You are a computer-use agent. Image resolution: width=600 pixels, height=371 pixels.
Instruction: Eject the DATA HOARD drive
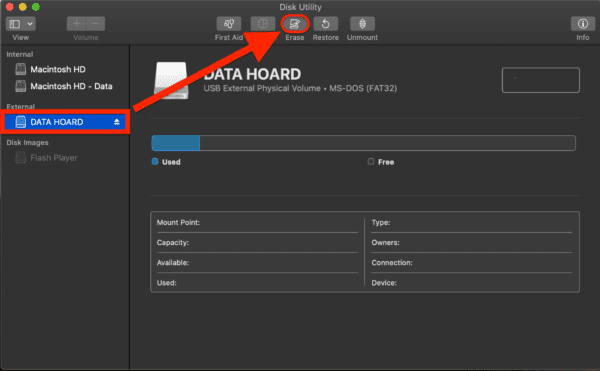(117, 122)
